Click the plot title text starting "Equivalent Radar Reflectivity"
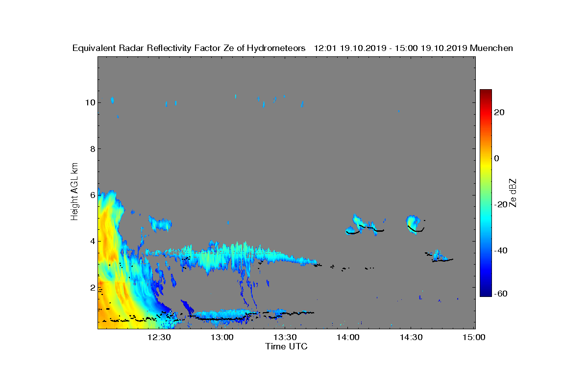588x392 pixels. pos(293,48)
